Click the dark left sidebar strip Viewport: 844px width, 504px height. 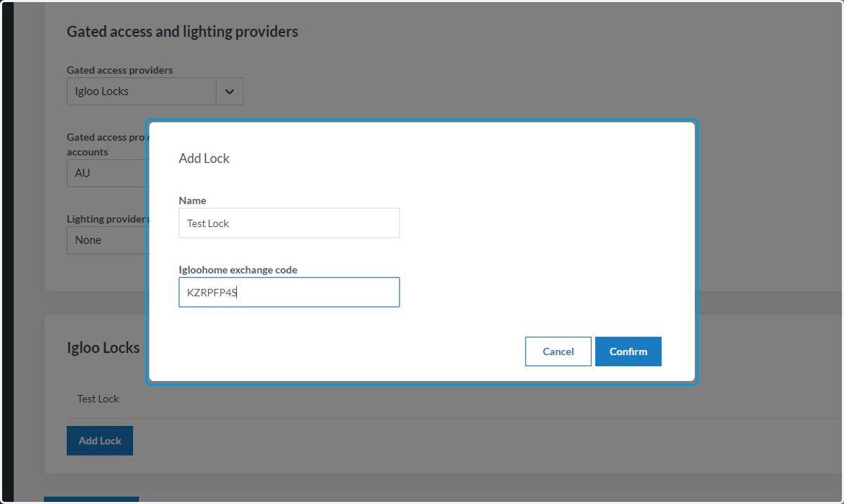pyautogui.click(x=8, y=252)
